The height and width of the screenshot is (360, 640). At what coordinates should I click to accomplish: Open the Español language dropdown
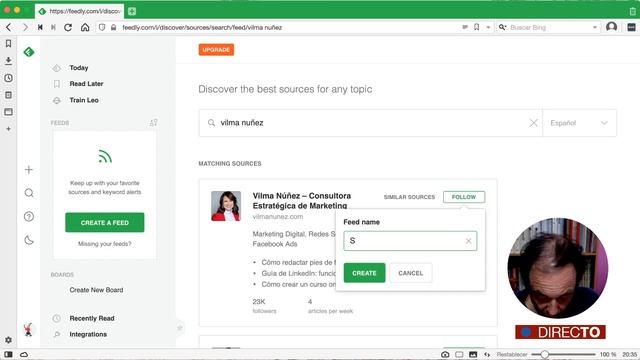coord(579,123)
